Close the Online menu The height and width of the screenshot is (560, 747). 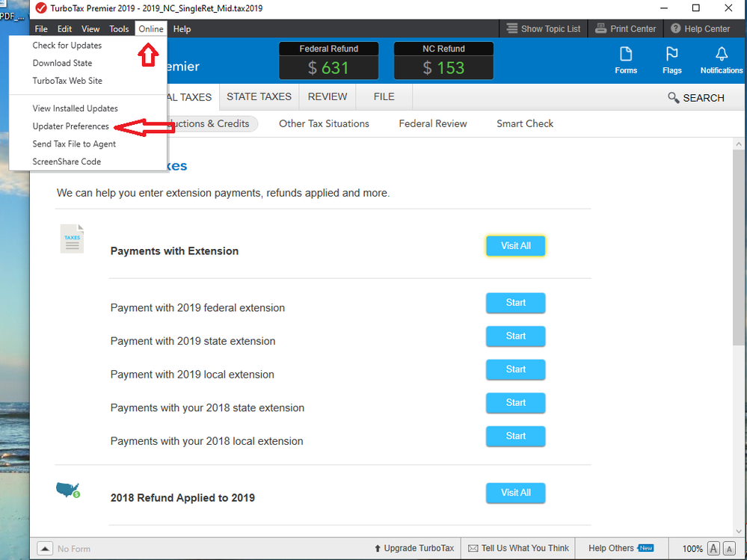click(151, 29)
